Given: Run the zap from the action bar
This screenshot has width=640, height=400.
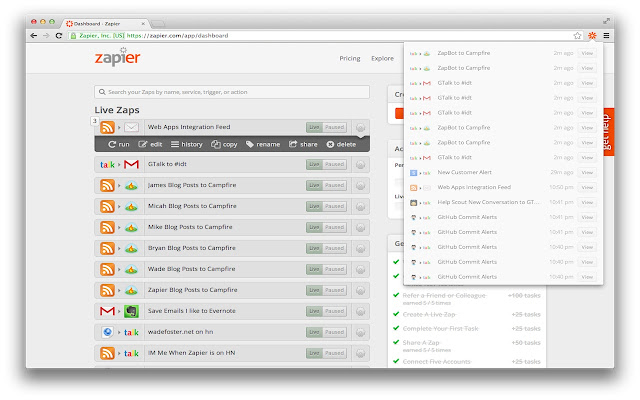Looking at the screenshot, I should click(119, 144).
